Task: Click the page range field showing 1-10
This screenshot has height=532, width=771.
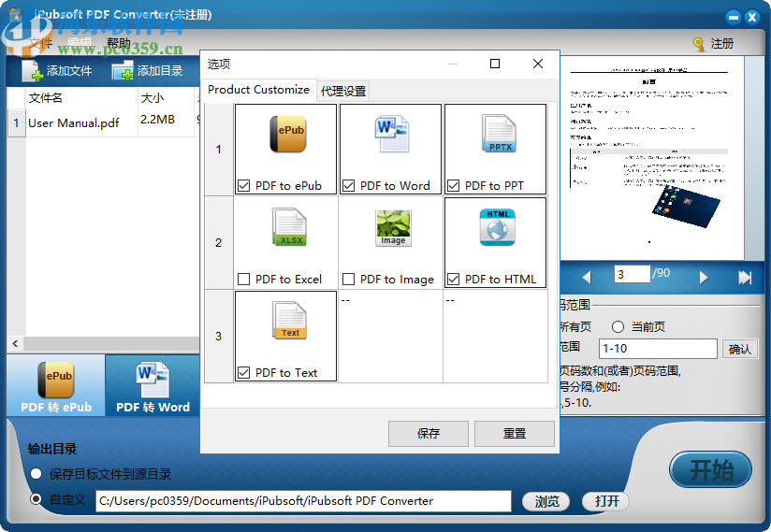Action: pos(658,349)
